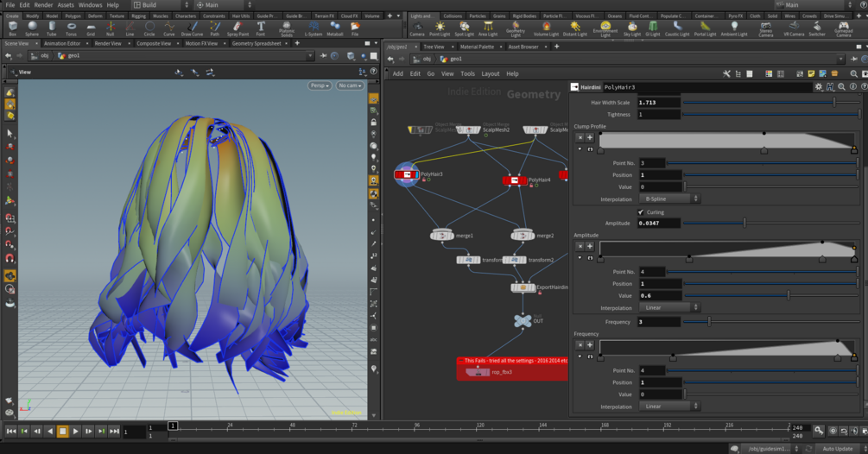Select the Font shelf tool
This screenshot has height=454, width=868.
261,28
